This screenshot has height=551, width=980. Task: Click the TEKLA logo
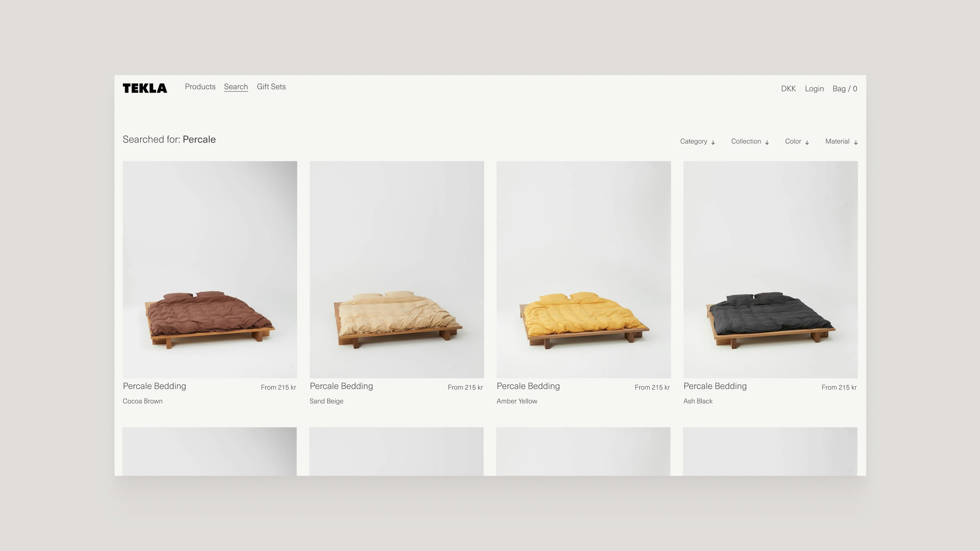145,88
